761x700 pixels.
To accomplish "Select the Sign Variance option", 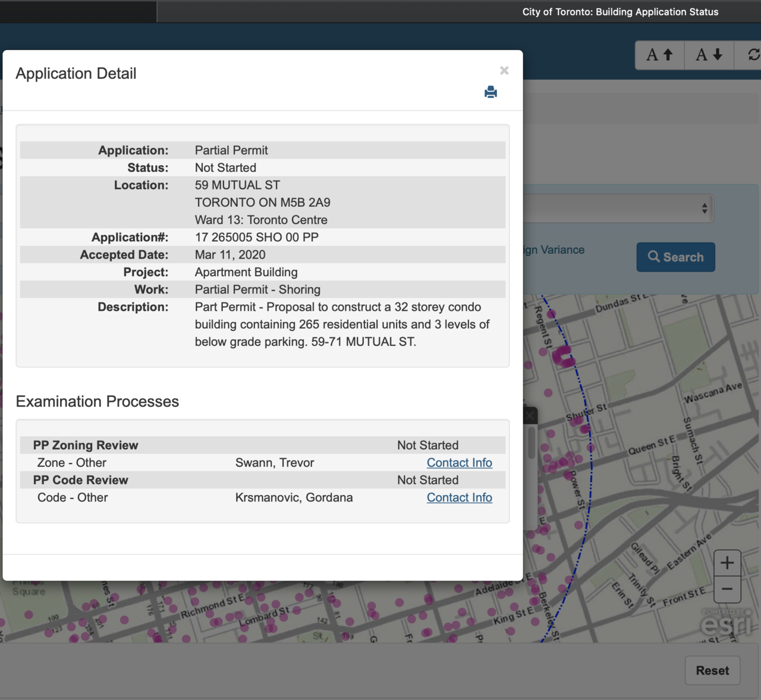I will 554,250.
